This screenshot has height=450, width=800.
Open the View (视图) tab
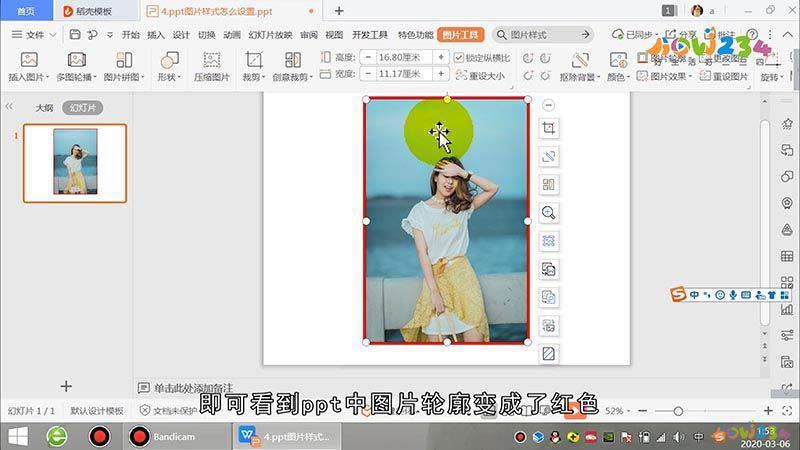[x=334, y=35]
